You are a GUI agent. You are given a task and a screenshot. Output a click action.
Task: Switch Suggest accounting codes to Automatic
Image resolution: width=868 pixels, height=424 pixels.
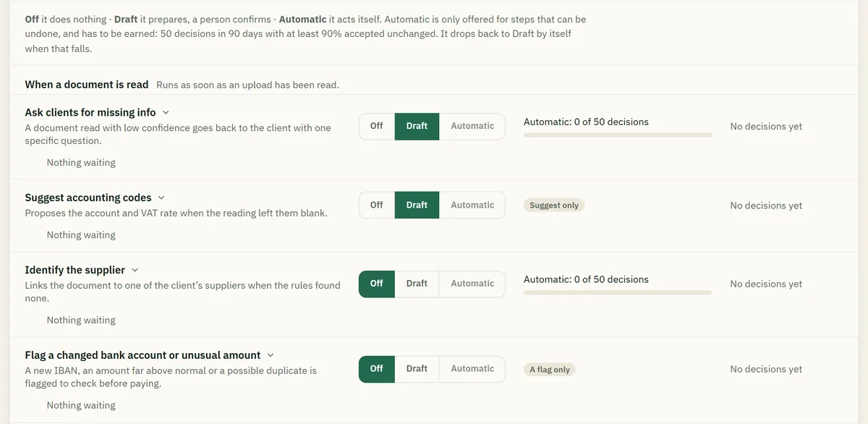[472, 205]
